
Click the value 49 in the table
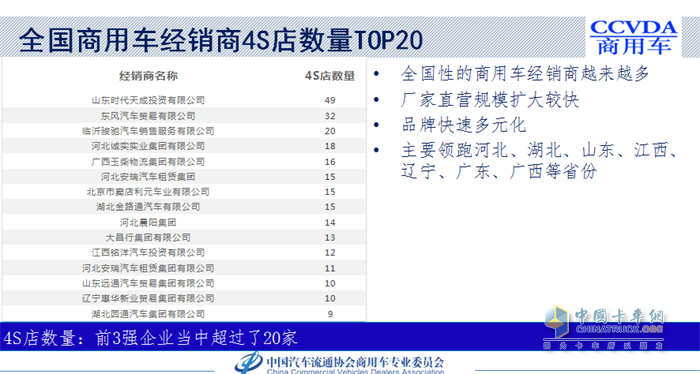pyautogui.click(x=330, y=100)
